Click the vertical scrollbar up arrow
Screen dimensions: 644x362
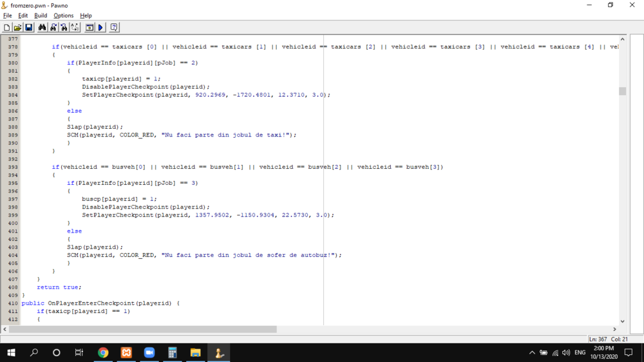pyautogui.click(x=622, y=39)
